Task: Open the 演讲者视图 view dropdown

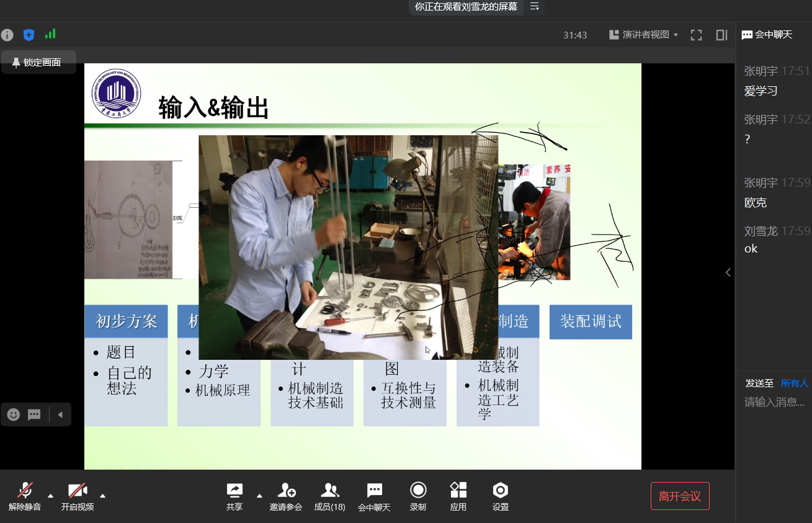Action: coord(645,35)
